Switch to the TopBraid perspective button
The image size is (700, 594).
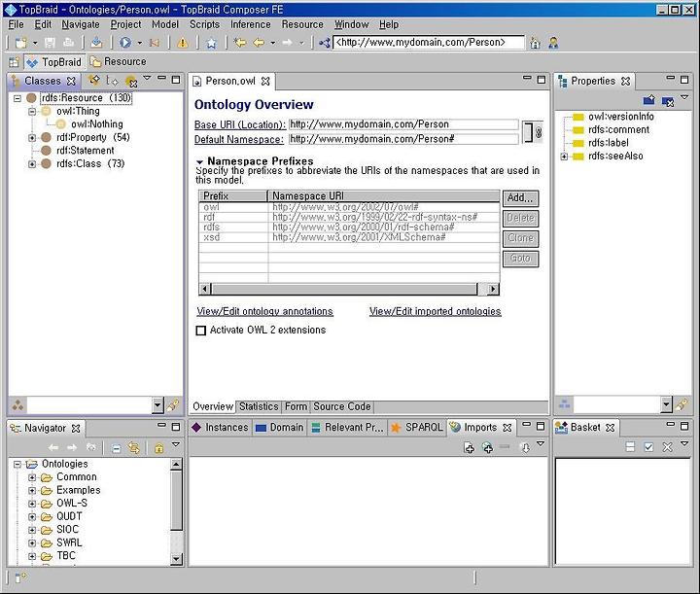[x=54, y=62]
